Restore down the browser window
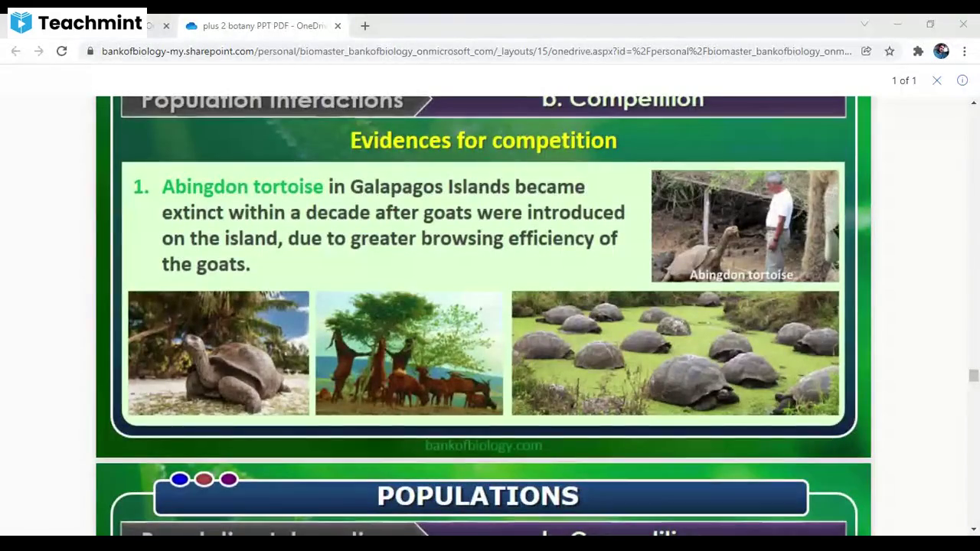Viewport: 980px width, 551px height. click(930, 24)
